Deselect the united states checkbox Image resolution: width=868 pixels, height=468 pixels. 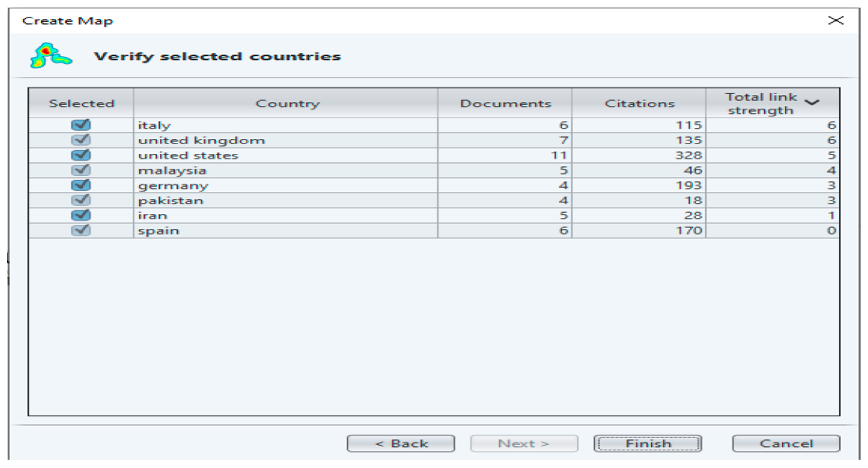click(x=81, y=155)
